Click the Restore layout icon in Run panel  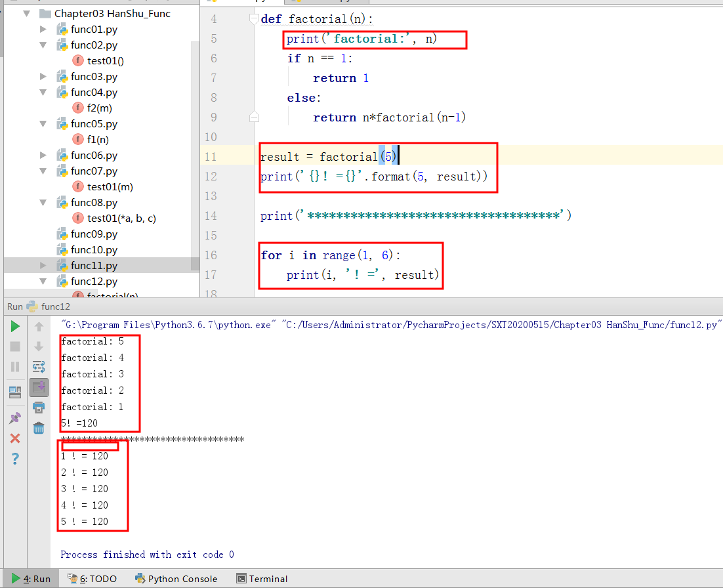[14, 392]
